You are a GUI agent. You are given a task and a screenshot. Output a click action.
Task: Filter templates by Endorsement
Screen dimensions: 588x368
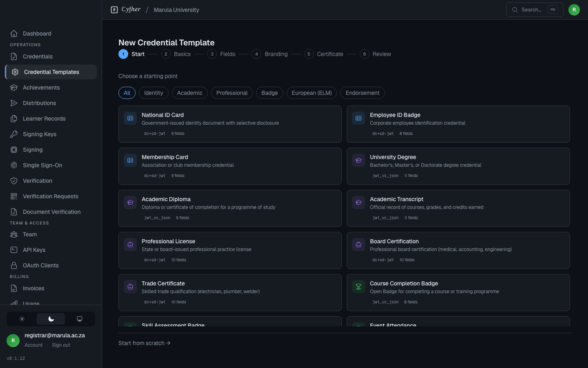[x=363, y=93]
